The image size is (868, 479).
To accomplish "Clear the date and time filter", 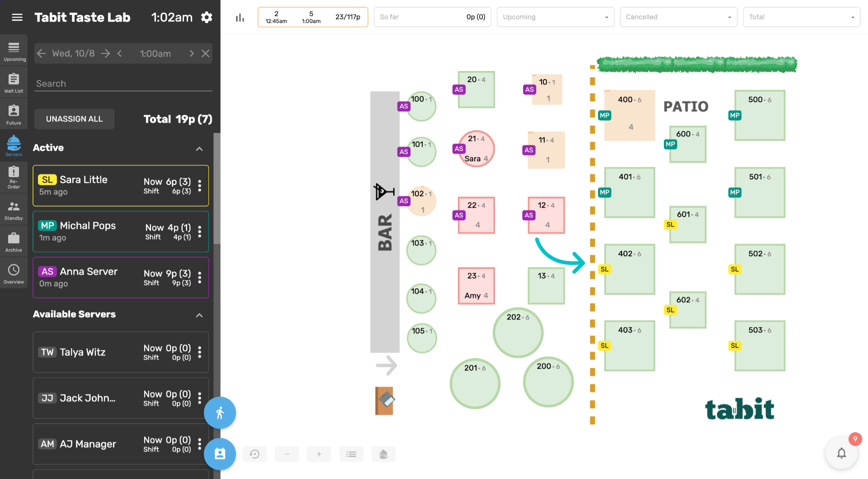I will click(x=206, y=53).
